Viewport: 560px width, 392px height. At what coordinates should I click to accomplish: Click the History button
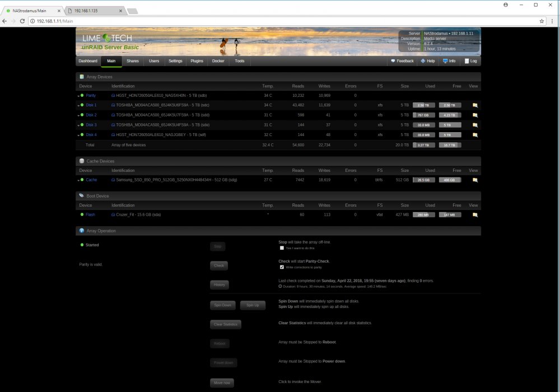click(x=220, y=285)
